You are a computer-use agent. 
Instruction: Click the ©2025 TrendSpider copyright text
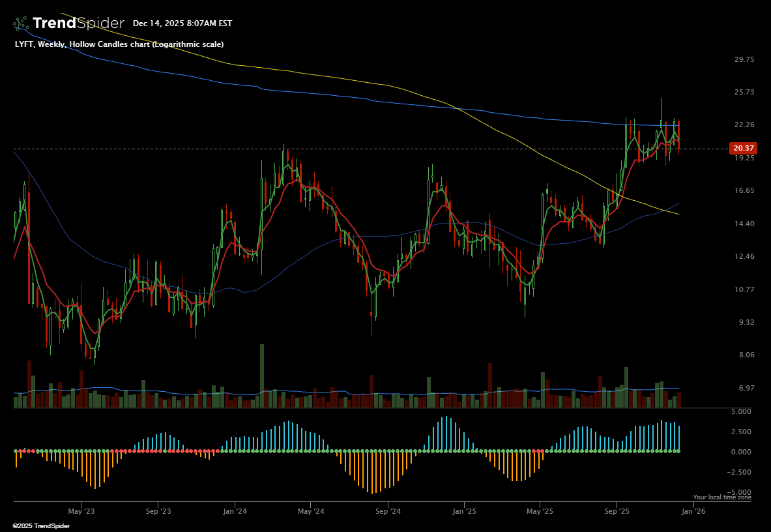(41, 525)
